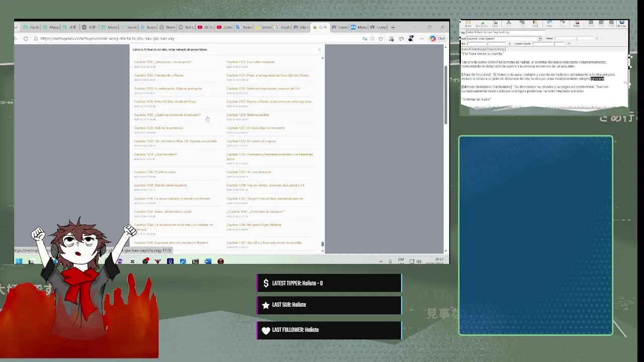The width and height of the screenshot is (644, 362).
Task: Click the highlighted word in the speech window
Action: point(597,79)
